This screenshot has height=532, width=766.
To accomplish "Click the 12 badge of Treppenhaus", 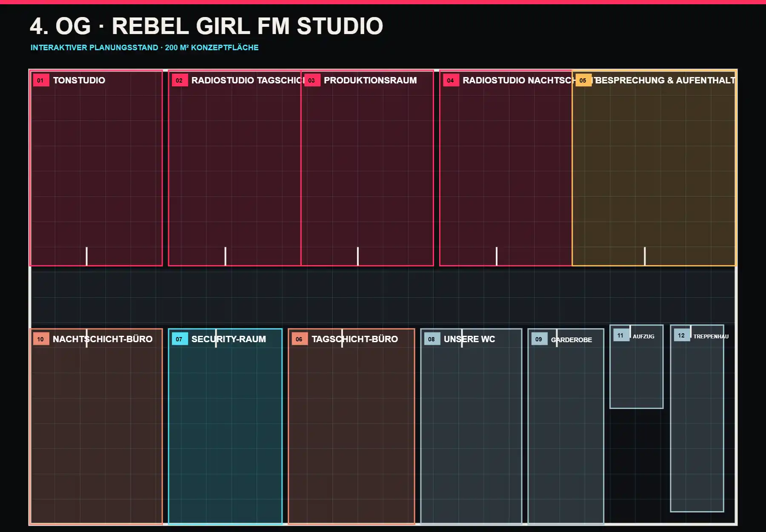I will pos(682,335).
